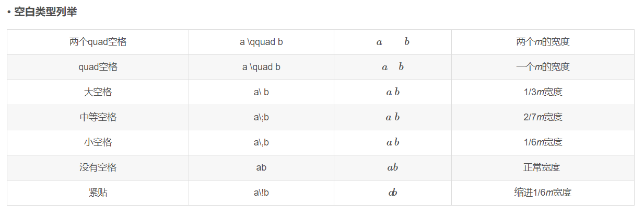644x214 pixels.
Task: Select the cell quad空格
Action: tap(98, 67)
